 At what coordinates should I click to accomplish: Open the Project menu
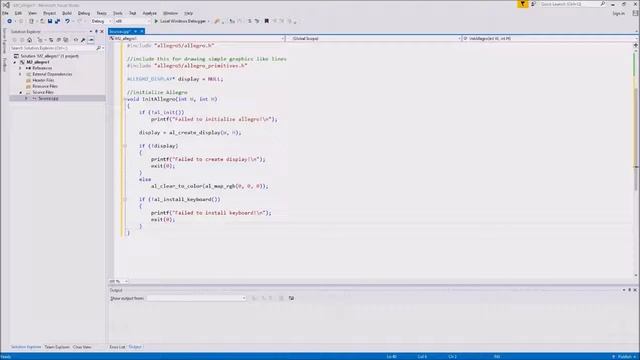point(49,13)
